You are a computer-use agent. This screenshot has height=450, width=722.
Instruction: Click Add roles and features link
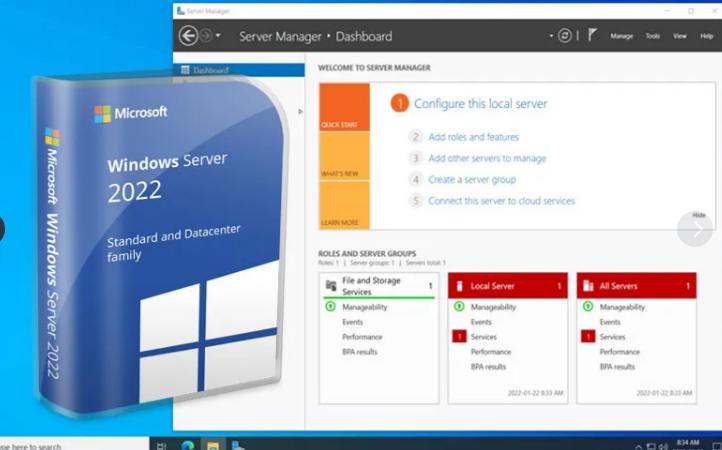click(473, 137)
